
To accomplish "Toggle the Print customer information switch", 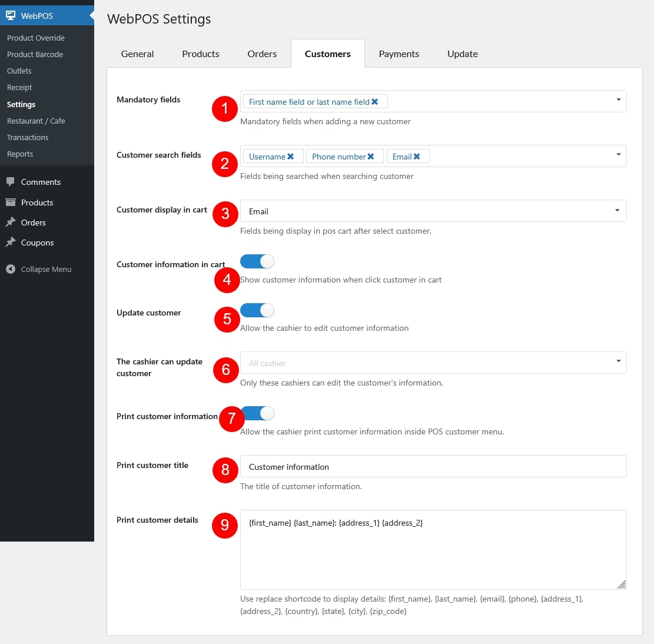I will 258,413.
